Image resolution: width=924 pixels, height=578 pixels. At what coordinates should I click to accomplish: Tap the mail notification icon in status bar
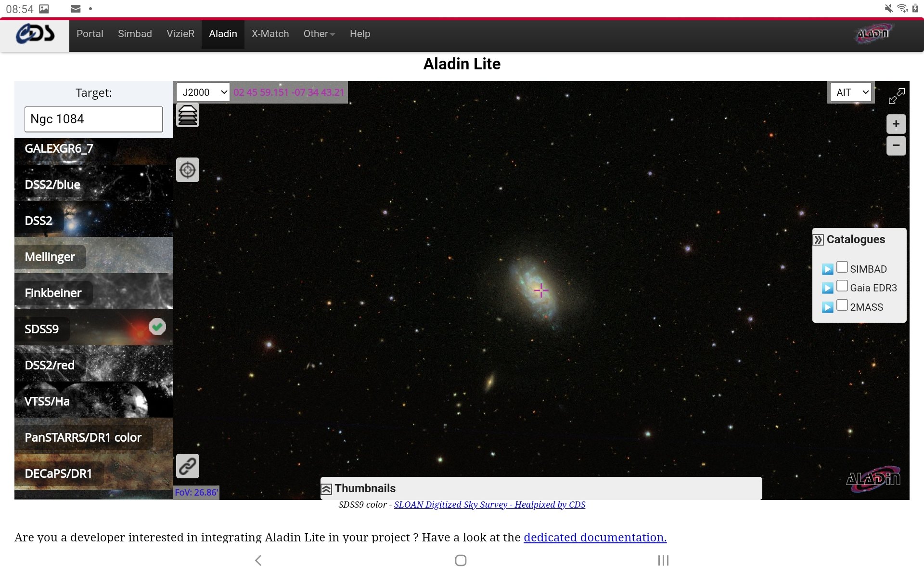[x=76, y=9]
